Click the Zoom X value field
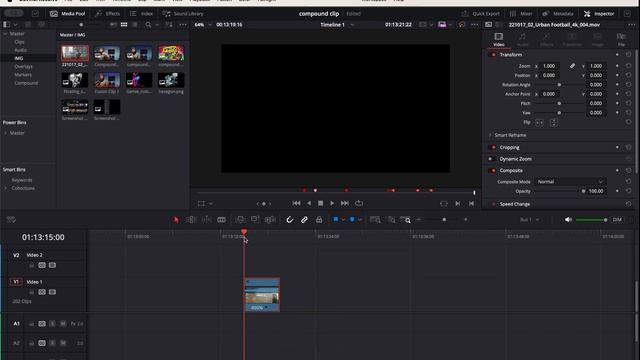The height and width of the screenshot is (360, 640). coord(549,66)
